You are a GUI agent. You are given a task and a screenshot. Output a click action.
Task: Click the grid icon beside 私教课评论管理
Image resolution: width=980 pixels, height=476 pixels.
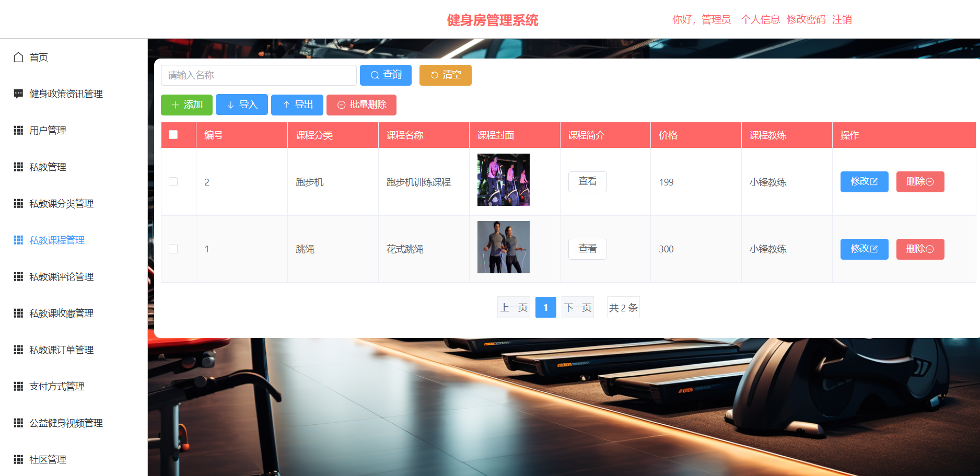click(x=18, y=276)
